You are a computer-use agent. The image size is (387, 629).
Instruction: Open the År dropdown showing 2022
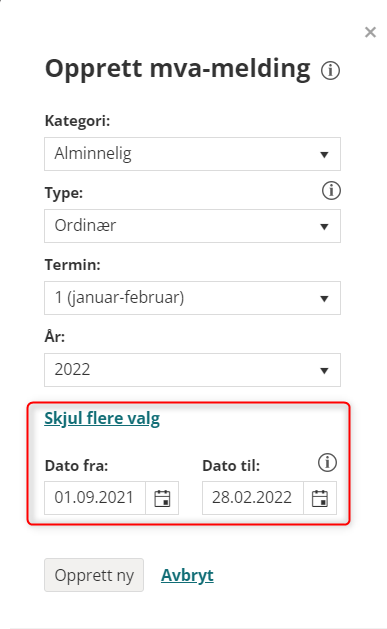[x=192, y=370]
